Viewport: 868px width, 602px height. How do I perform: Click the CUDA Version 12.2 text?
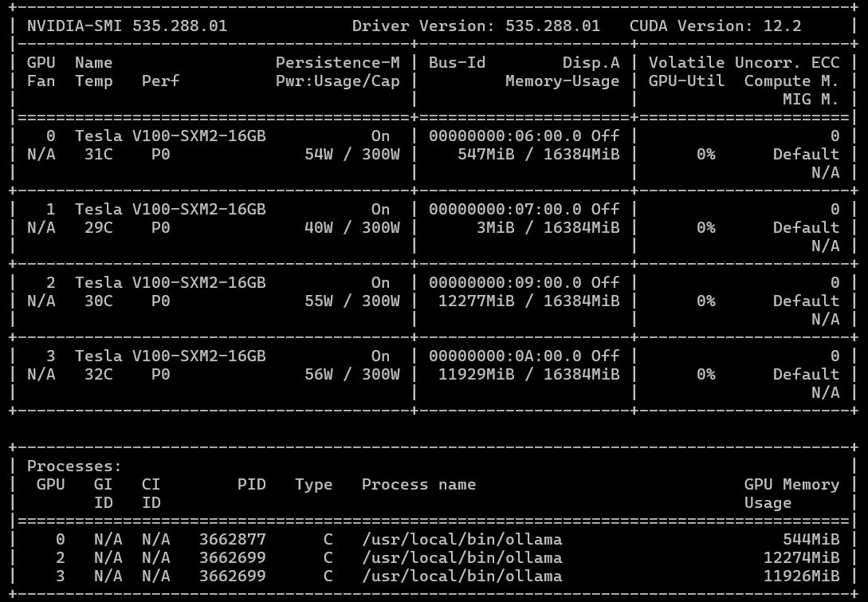pyautogui.click(x=715, y=26)
